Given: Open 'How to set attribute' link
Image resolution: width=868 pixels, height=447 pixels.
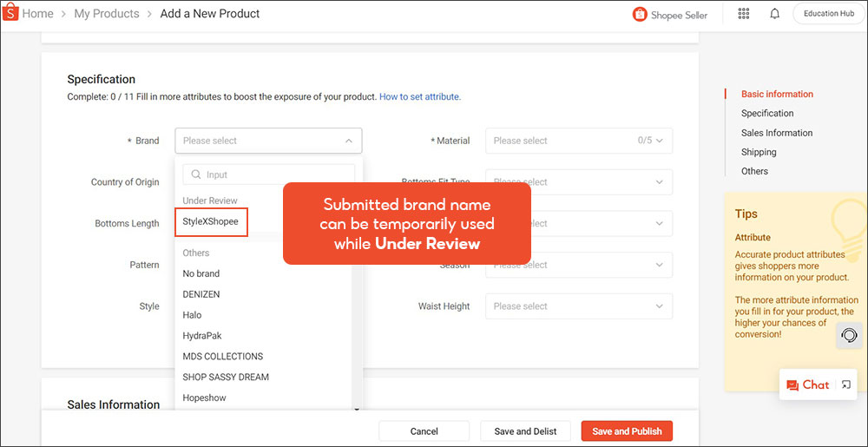Looking at the screenshot, I should coord(419,96).
